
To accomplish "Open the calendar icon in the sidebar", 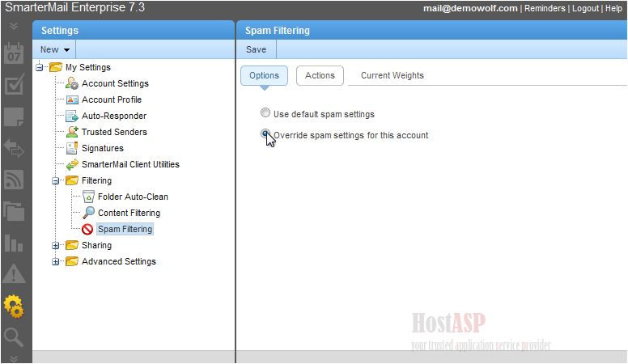I will tap(14, 53).
